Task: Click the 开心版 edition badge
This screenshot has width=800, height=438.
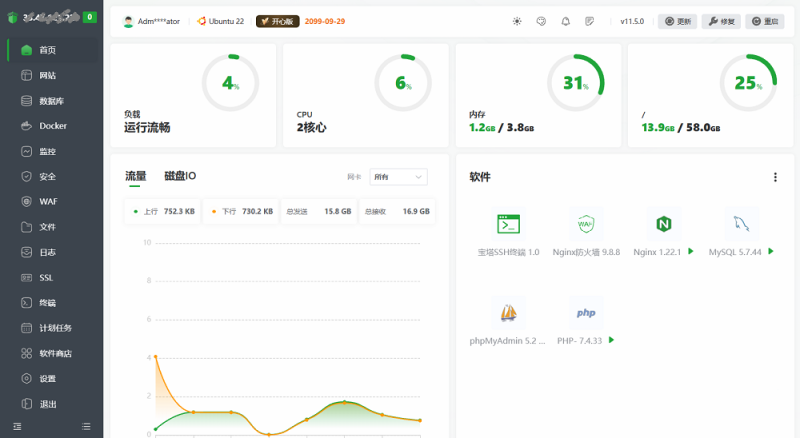Action: coord(278,21)
